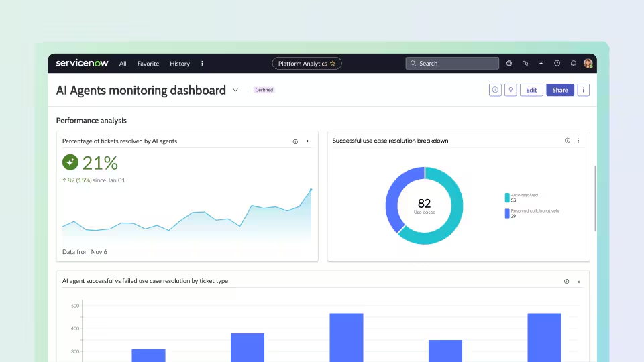
Task: Toggle the star on Platform Analytics
Action: (x=333, y=63)
